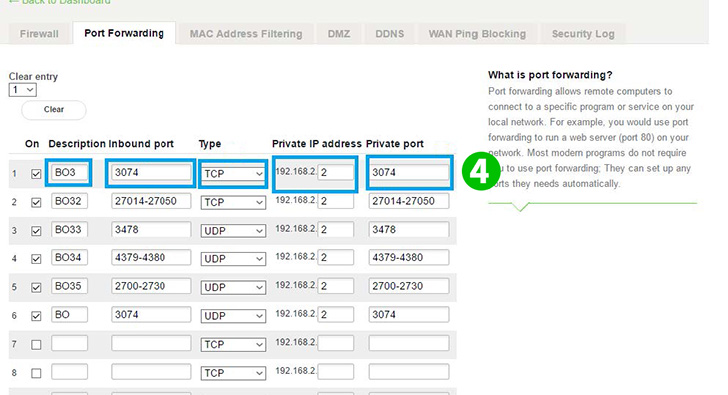728x395 pixels.
Task: Click the BO32 description field
Action: click(x=69, y=201)
